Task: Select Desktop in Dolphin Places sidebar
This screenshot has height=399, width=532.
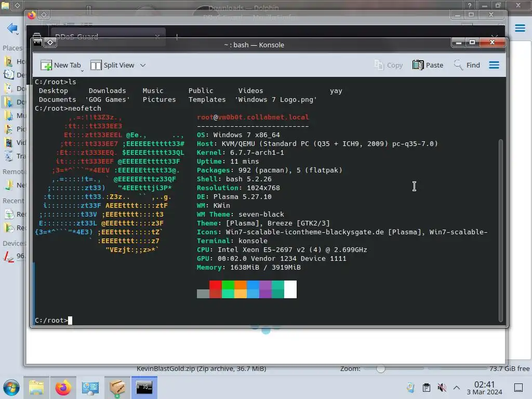Action: (15, 75)
